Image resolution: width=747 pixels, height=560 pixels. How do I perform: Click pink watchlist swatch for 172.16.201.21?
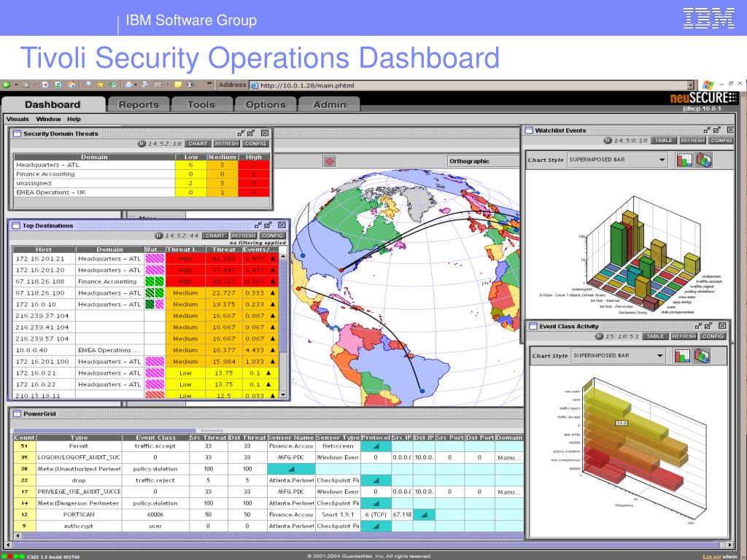(x=155, y=259)
